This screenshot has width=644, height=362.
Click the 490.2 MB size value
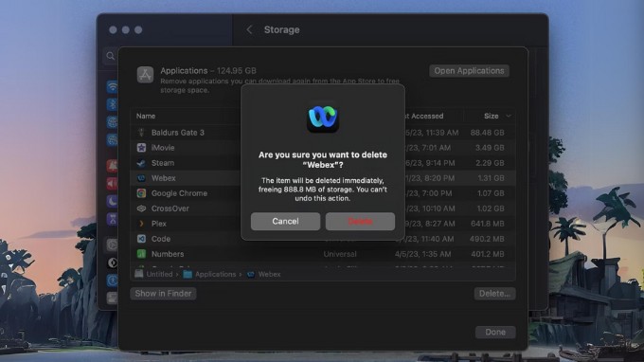(x=487, y=239)
